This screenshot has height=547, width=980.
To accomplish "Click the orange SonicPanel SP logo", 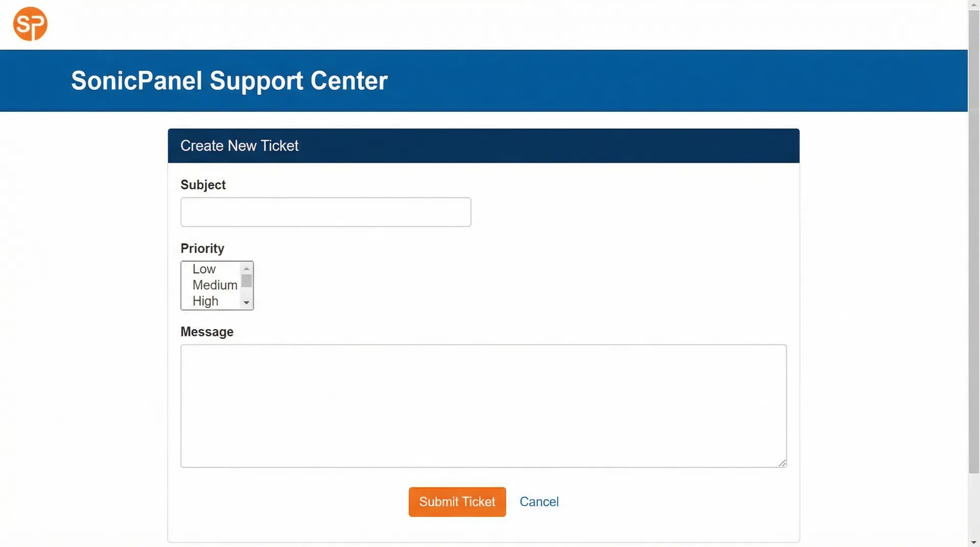I will tap(30, 24).
